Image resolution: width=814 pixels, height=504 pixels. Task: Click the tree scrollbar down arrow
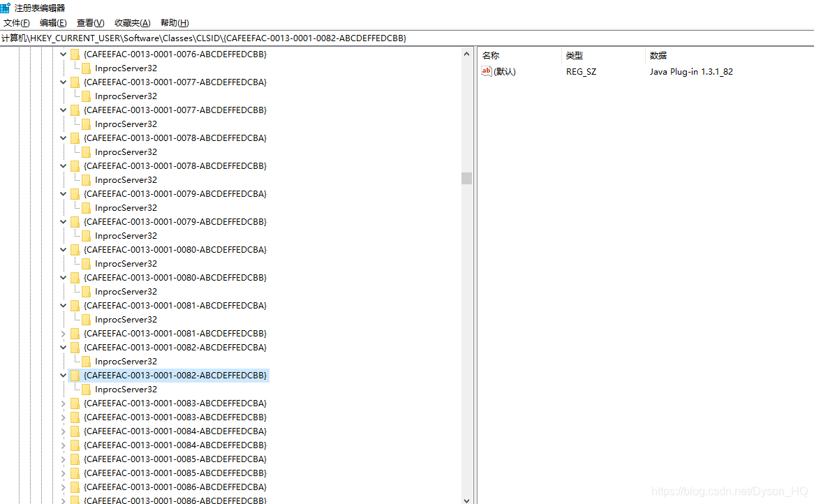[466, 500]
